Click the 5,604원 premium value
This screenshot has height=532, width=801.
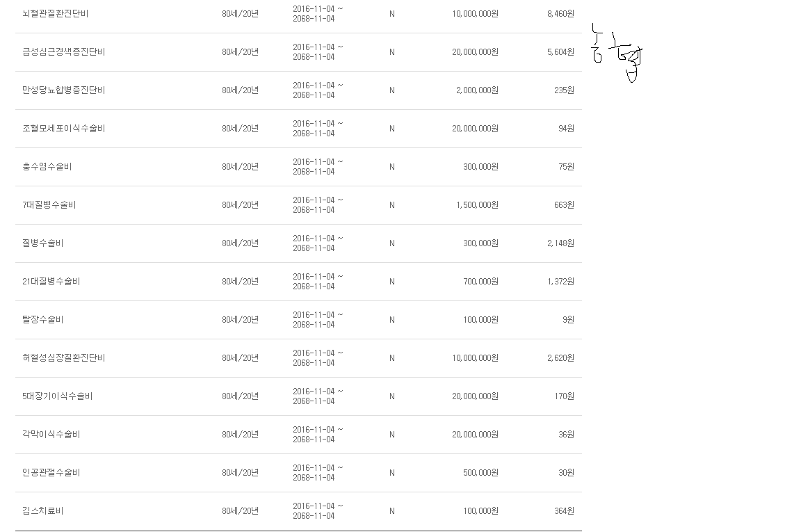point(560,52)
